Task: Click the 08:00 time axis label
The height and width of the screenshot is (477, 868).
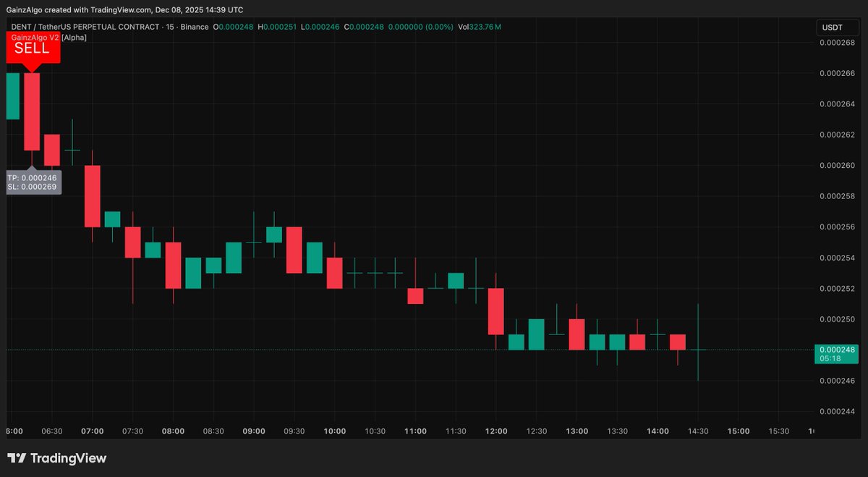Action: [x=173, y=431]
